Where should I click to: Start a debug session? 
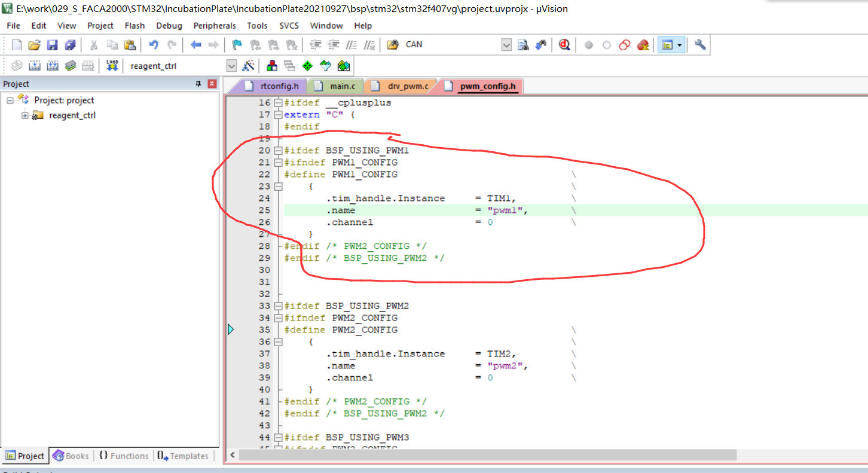click(x=564, y=44)
